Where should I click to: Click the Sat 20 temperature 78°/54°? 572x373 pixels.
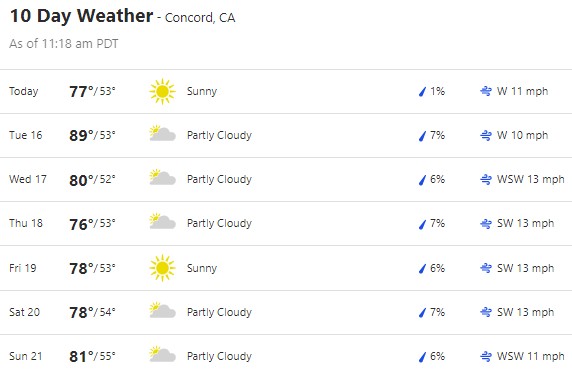92,312
